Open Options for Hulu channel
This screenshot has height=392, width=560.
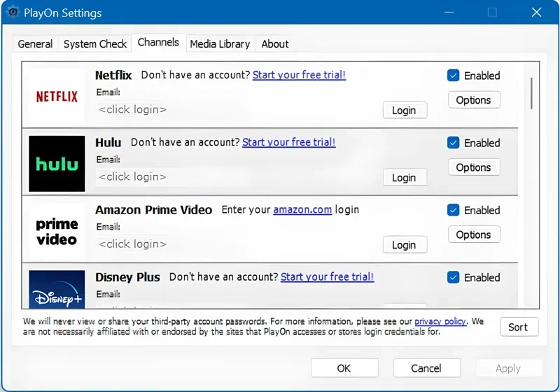tap(473, 167)
